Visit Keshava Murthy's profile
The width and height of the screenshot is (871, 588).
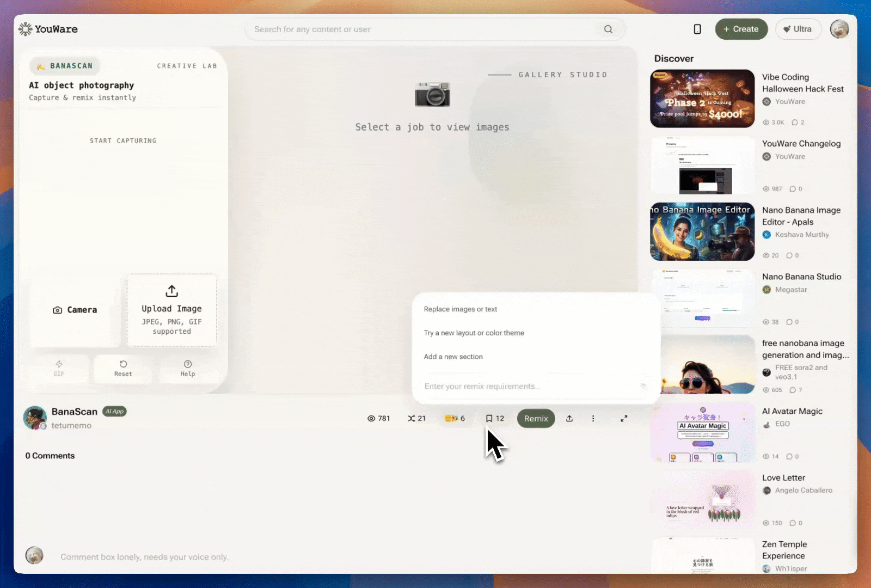pos(802,235)
